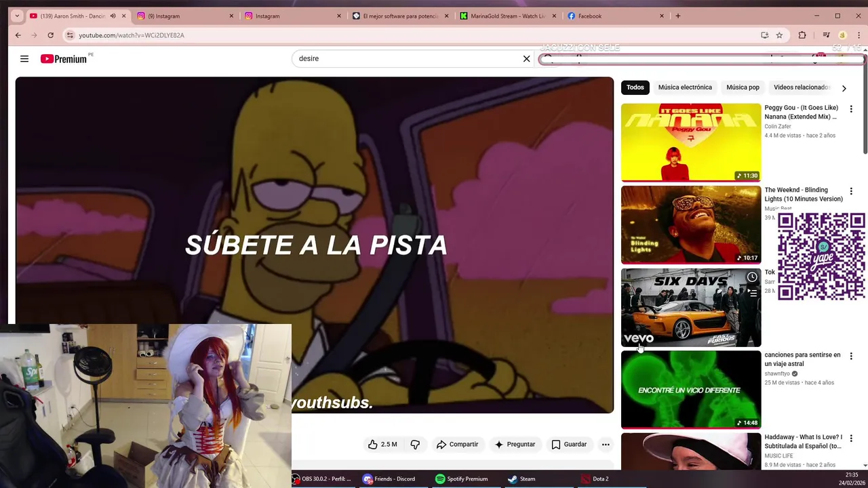Viewport: 868px width, 488px height.
Task: Open a new browser tab
Action: (677, 16)
